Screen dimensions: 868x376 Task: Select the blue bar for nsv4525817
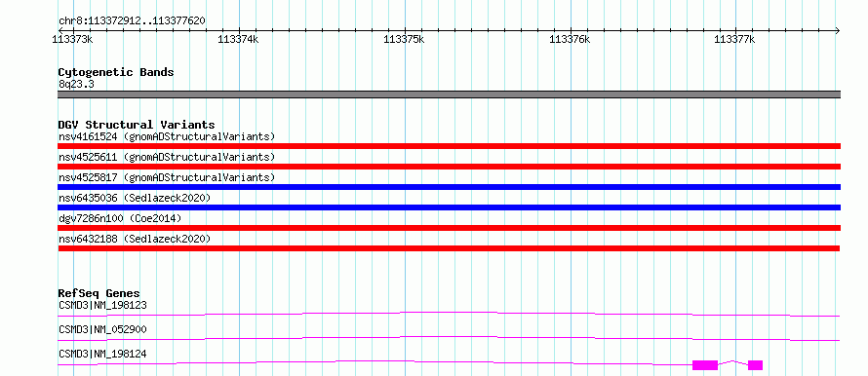tap(449, 187)
